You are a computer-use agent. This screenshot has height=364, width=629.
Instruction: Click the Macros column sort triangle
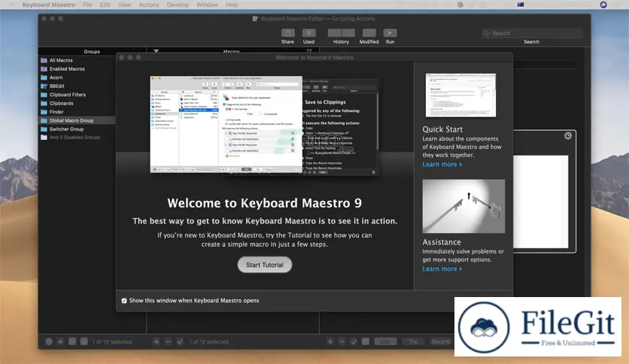156,51
